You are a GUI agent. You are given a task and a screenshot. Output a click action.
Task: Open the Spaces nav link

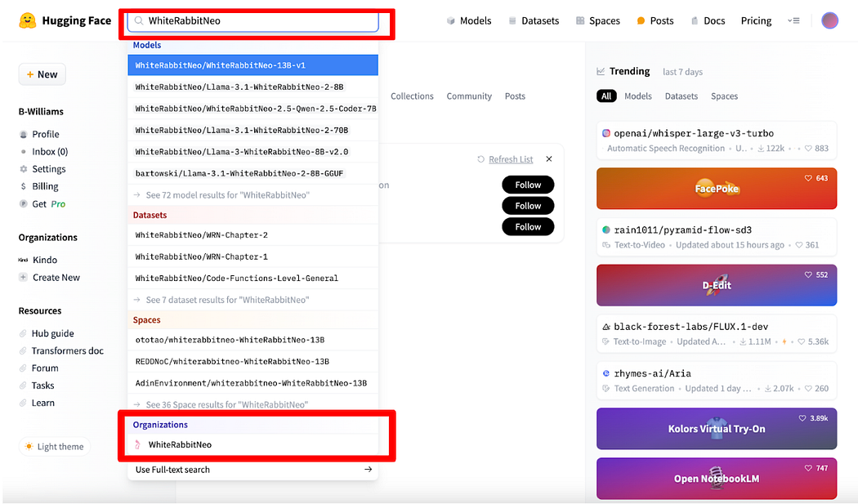coord(598,20)
